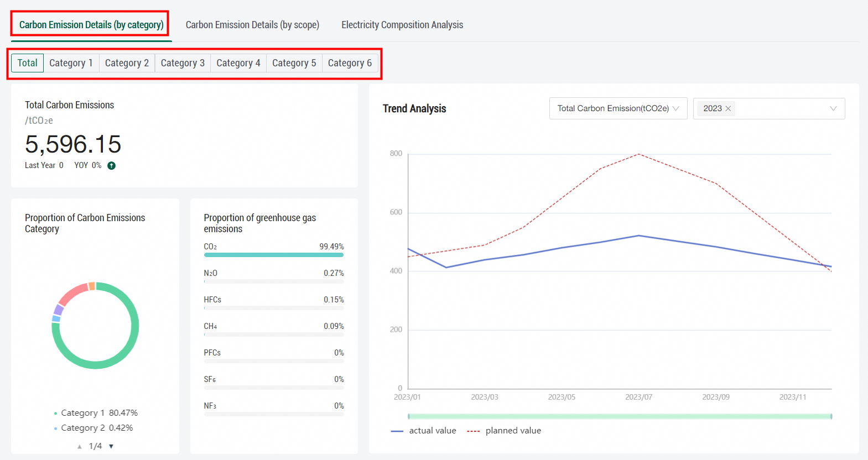This screenshot has height=460, width=868.
Task: Choose the Category 1 filter button
Action: [x=71, y=63]
